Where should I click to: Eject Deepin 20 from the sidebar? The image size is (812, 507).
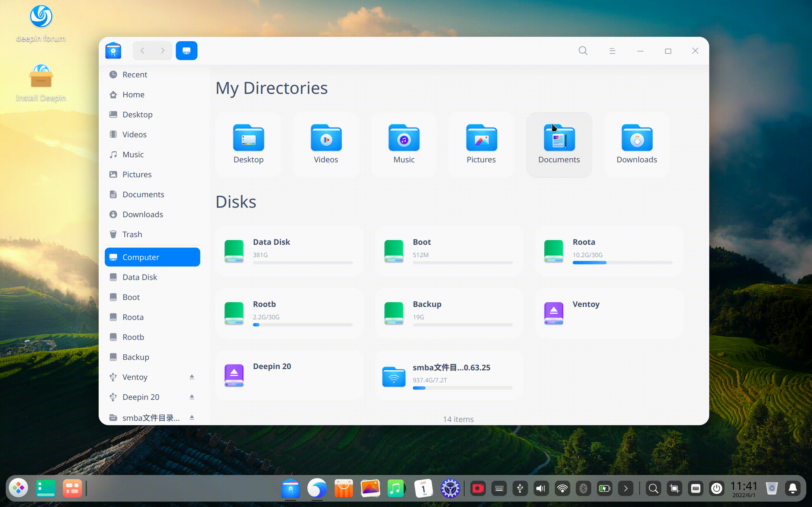(x=192, y=397)
